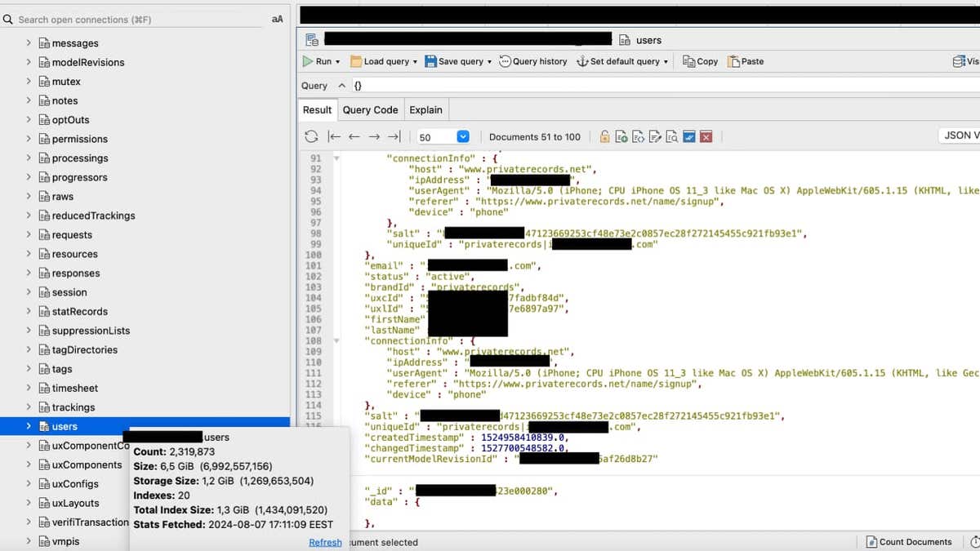Toggle the read-only lock icon
Image resolution: width=980 pixels, height=551 pixels.
(x=604, y=137)
